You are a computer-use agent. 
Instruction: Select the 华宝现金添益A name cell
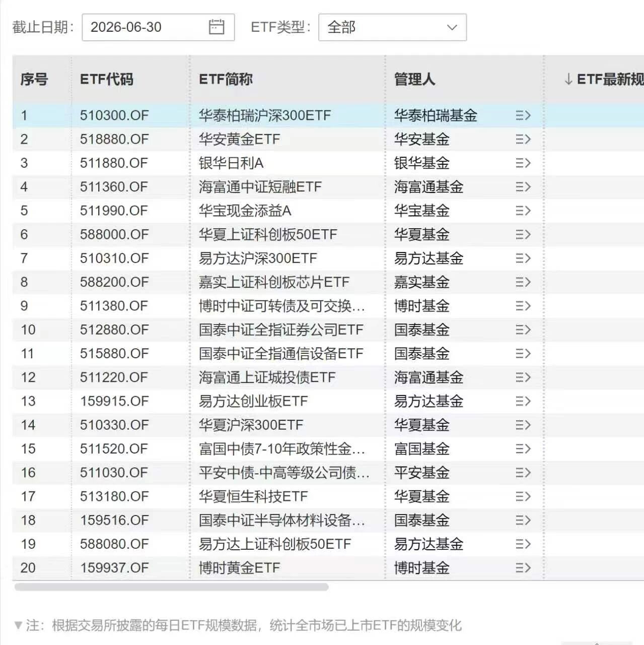[x=245, y=211]
